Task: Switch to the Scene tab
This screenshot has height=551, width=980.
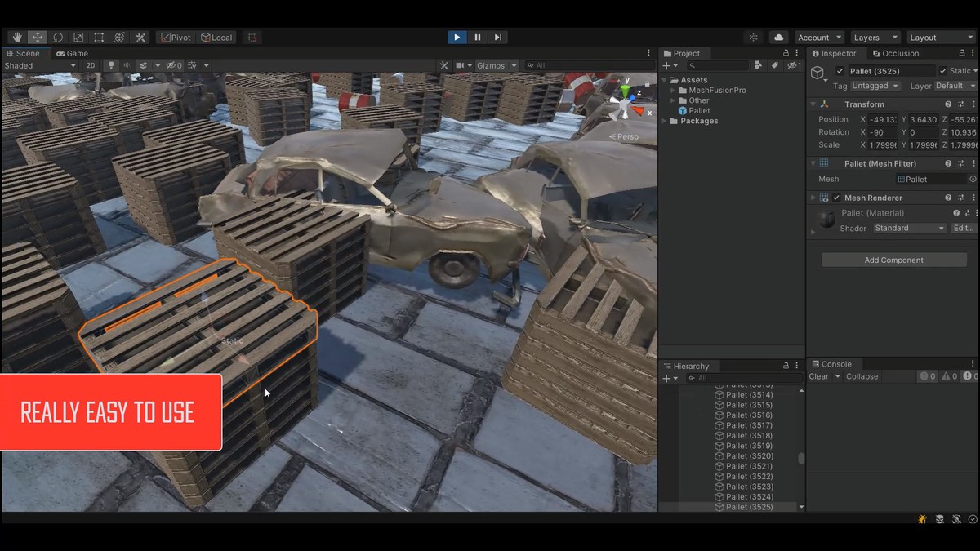Action: [x=23, y=53]
